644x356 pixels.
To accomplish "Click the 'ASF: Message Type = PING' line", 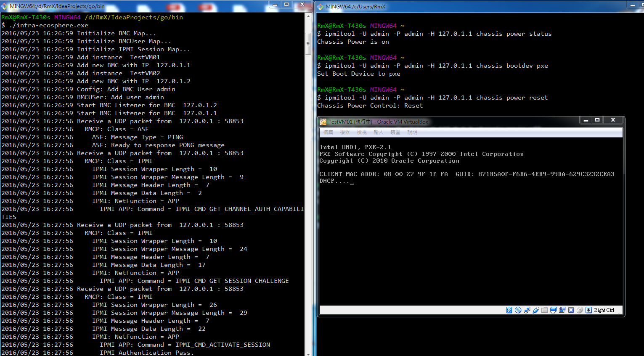I will click(x=92, y=137).
